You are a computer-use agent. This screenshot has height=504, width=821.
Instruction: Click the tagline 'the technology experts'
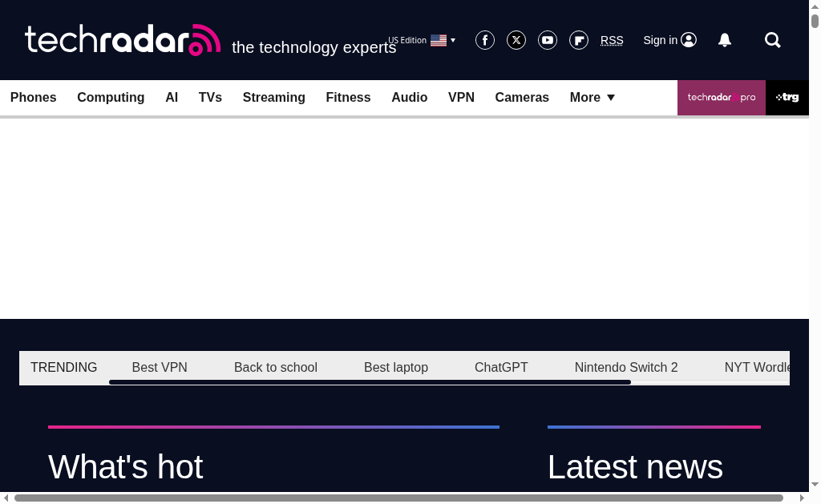[314, 47]
